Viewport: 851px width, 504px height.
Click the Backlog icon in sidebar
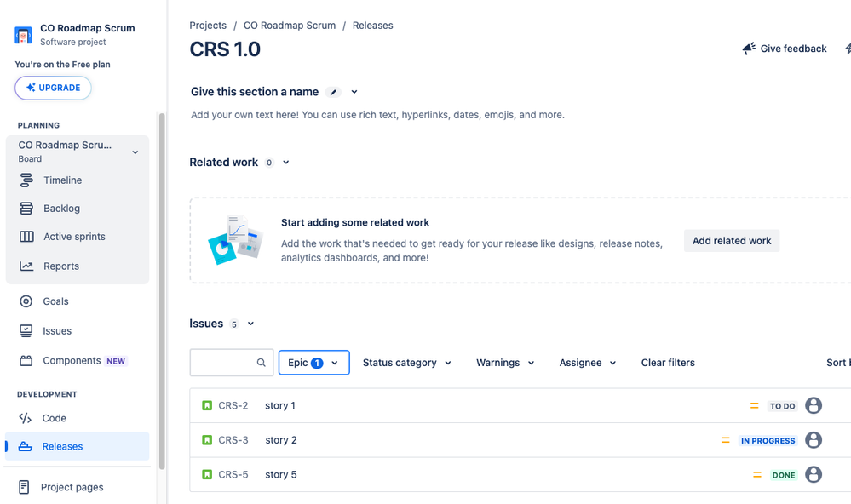[26, 209]
